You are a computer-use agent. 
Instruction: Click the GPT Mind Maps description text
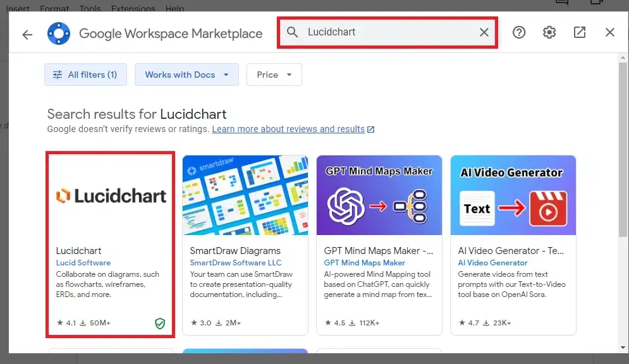pyautogui.click(x=378, y=284)
